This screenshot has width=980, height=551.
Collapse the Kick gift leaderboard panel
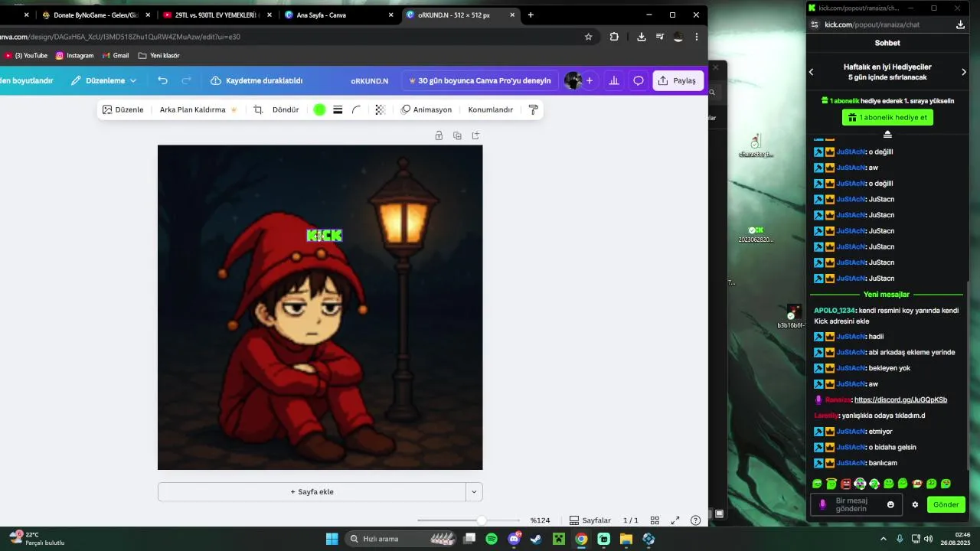click(887, 134)
